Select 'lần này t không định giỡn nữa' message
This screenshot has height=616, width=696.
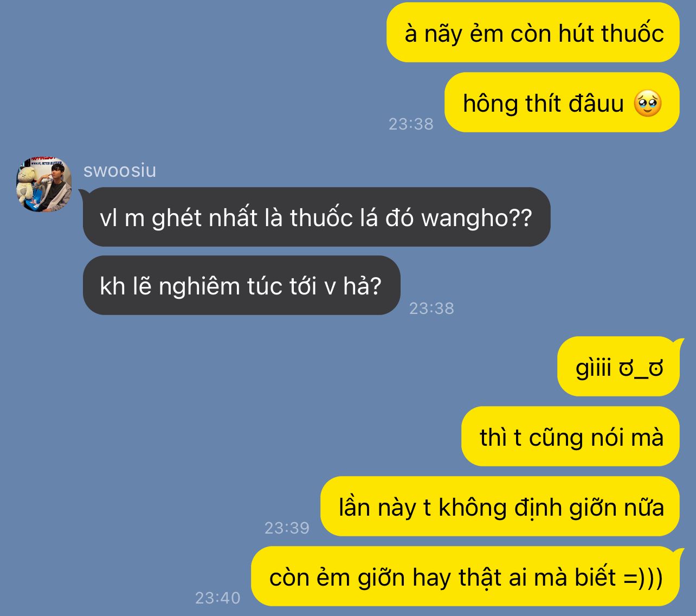[500, 506]
